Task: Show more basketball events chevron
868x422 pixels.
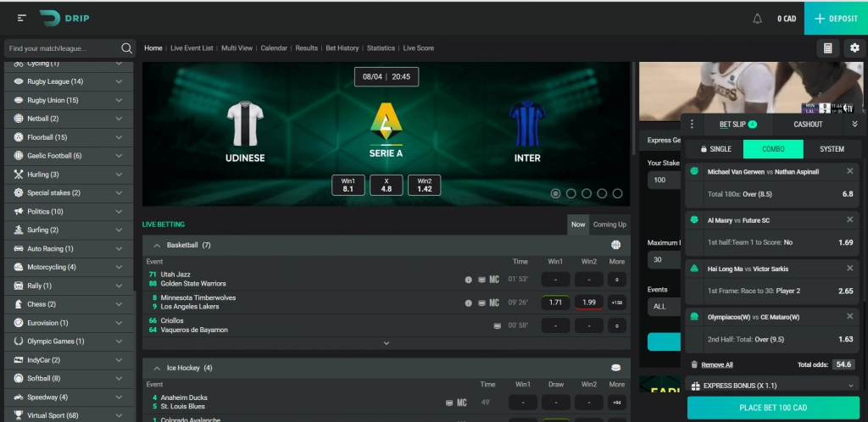Action: pos(387,343)
